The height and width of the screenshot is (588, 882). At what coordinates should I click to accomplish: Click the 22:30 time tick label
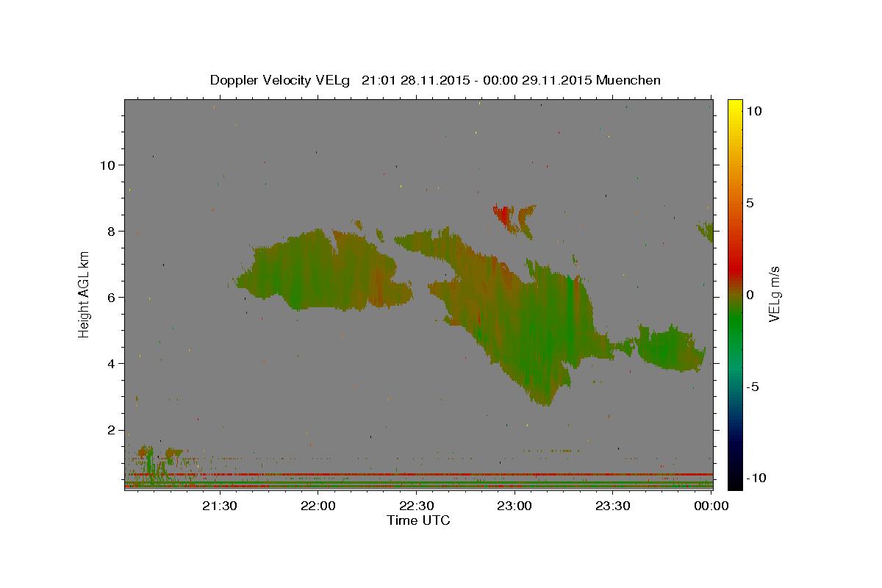(417, 506)
